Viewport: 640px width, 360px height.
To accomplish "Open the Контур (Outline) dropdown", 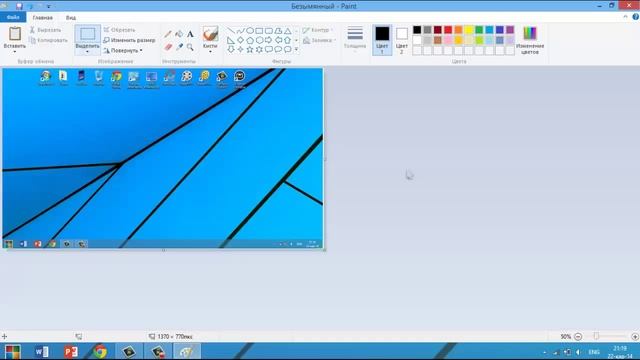I will pos(318,30).
